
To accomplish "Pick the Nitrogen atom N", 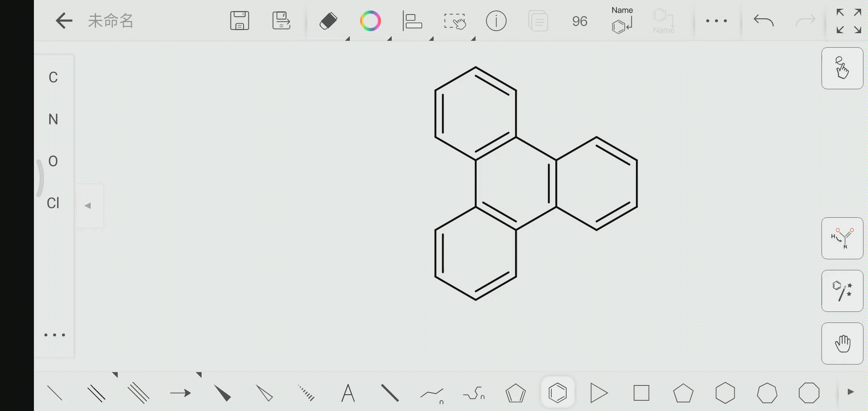I will coord(53,119).
